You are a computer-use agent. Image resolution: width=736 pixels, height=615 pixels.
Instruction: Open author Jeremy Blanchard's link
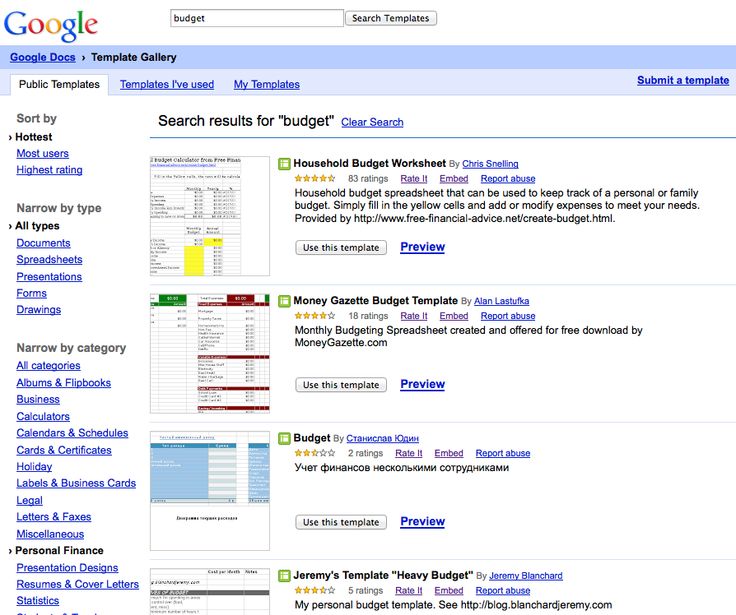pos(526,576)
